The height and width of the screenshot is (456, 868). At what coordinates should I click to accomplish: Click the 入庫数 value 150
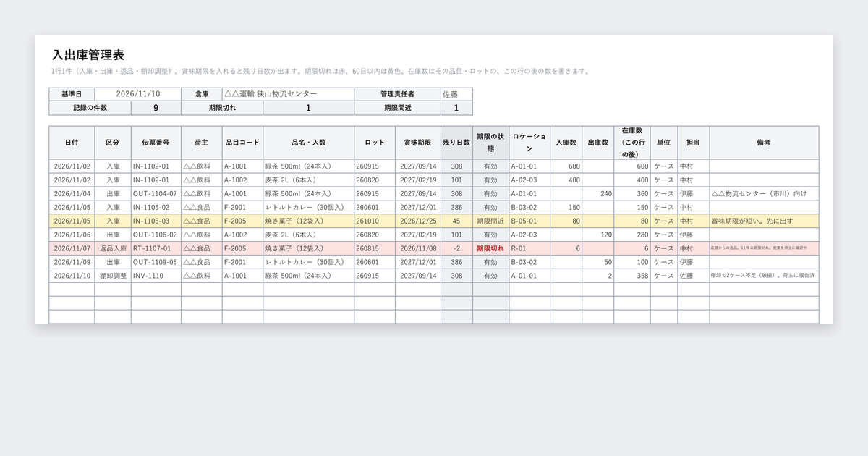pos(566,208)
